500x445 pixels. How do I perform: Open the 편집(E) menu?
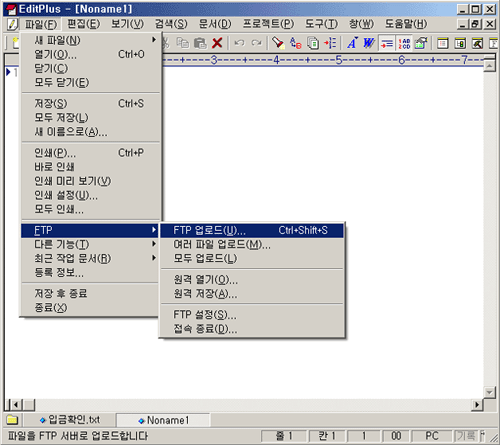point(83,24)
